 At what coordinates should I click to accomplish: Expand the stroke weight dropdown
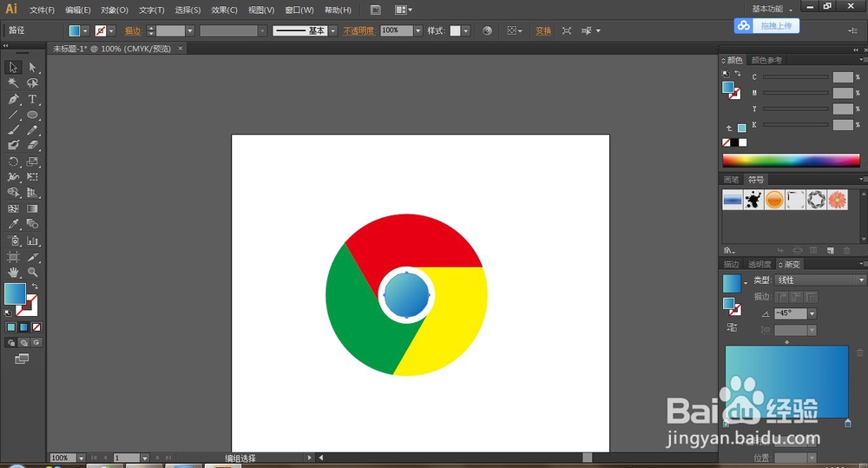pyautogui.click(x=190, y=31)
